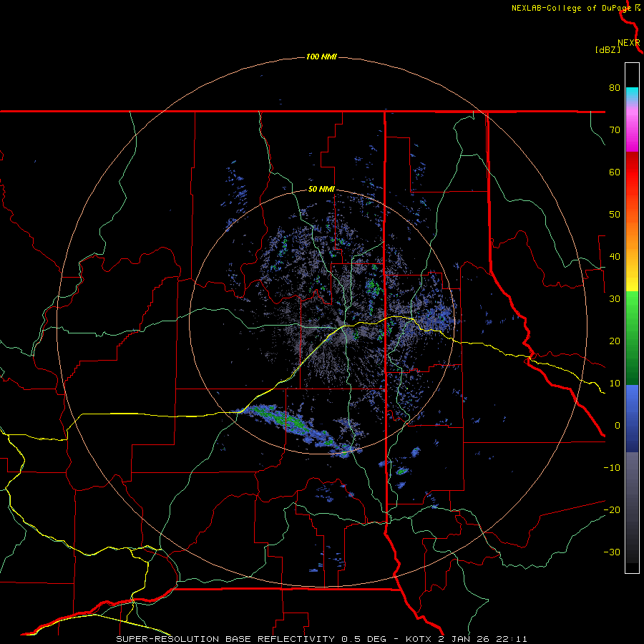The height and width of the screenshot is (644, 644).
Task: Click the 50 NMI range ring label
Action: click(x=321, y=190)
